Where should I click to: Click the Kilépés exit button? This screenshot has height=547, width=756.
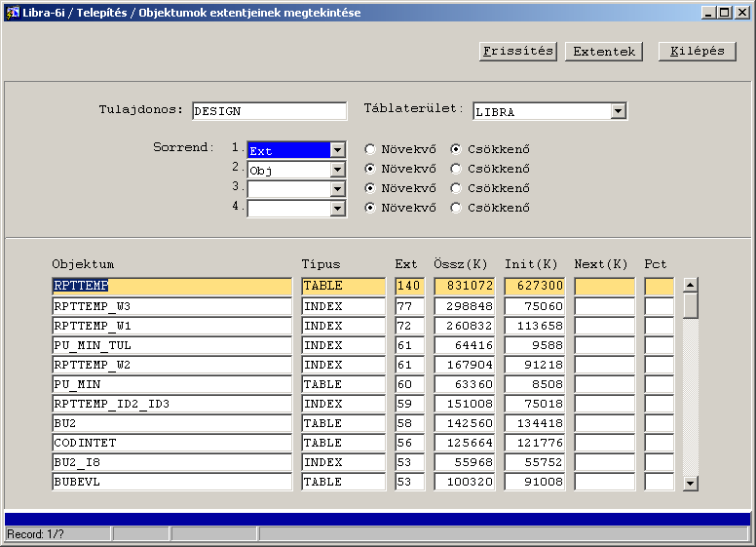click(698, 51)
